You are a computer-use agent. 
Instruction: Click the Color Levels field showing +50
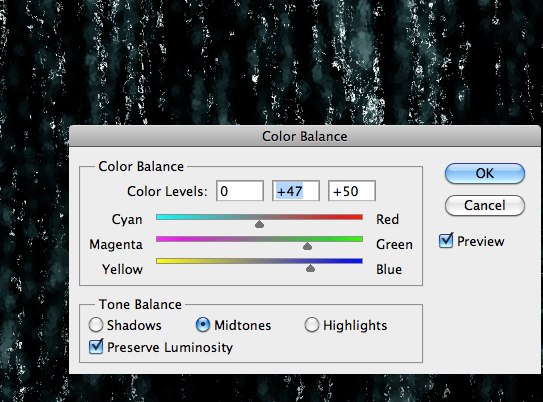coord(352,190)
